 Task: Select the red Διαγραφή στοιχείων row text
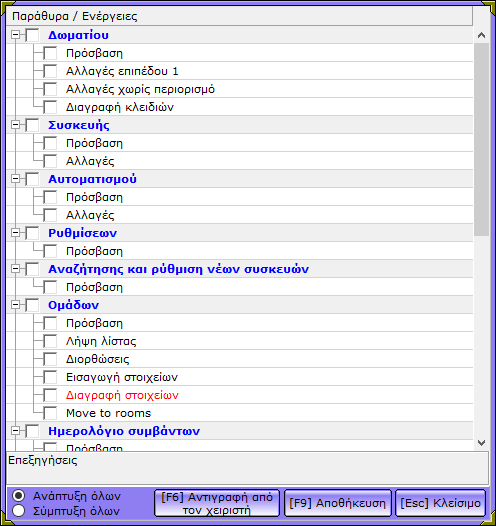click(x=122, y=395)
